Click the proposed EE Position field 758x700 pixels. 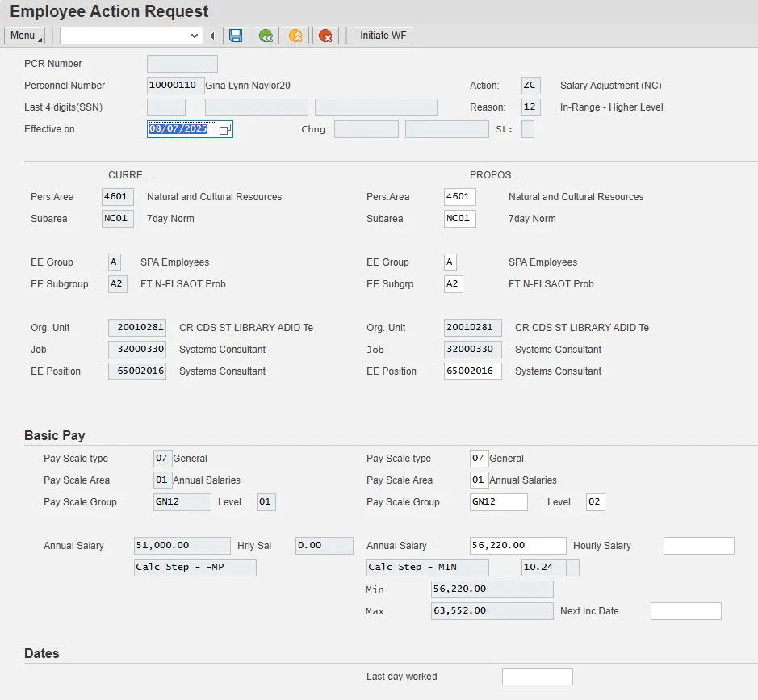472,371
